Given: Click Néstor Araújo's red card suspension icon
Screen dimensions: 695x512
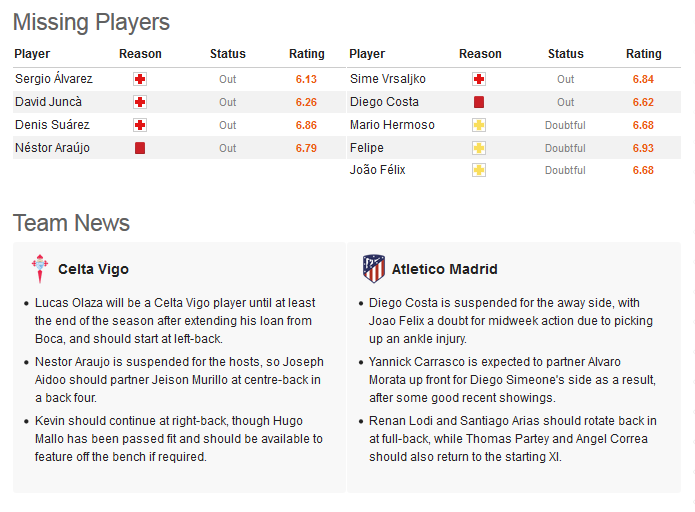Looking at the screenshot, I should click(x=140, y=148).
